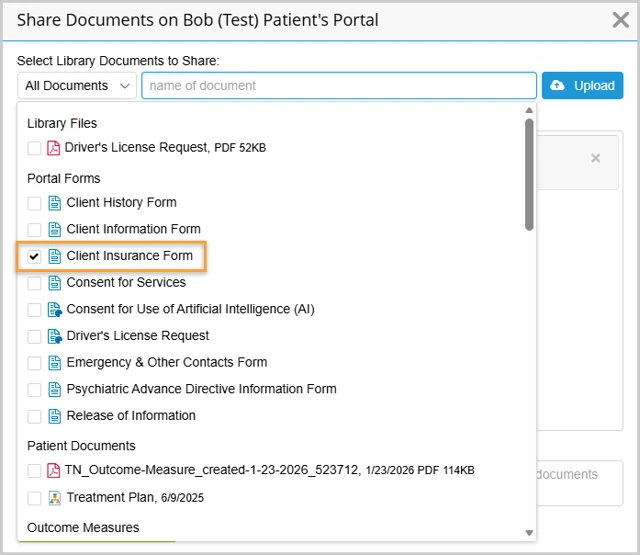Remove the selected item with the small gray X
This screenshot has width=640, height=555.
coord(596,158)
